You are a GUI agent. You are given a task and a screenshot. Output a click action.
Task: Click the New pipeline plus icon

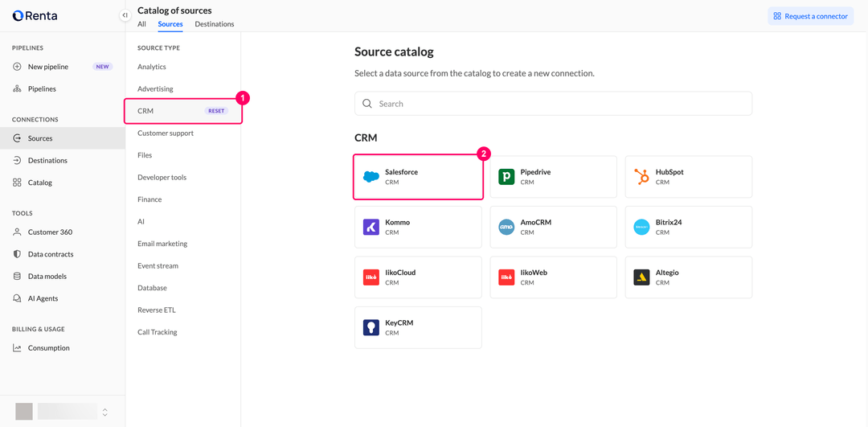click(x=17, y=67)
